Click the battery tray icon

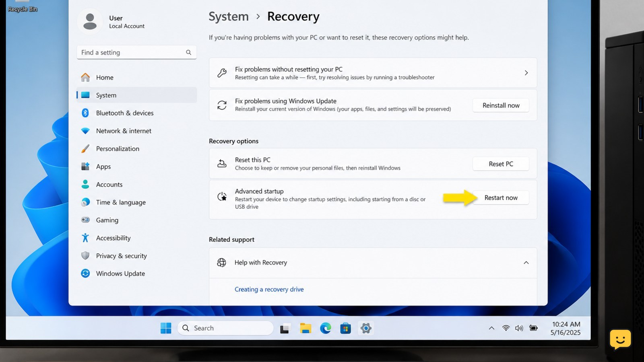coord(534,328)
